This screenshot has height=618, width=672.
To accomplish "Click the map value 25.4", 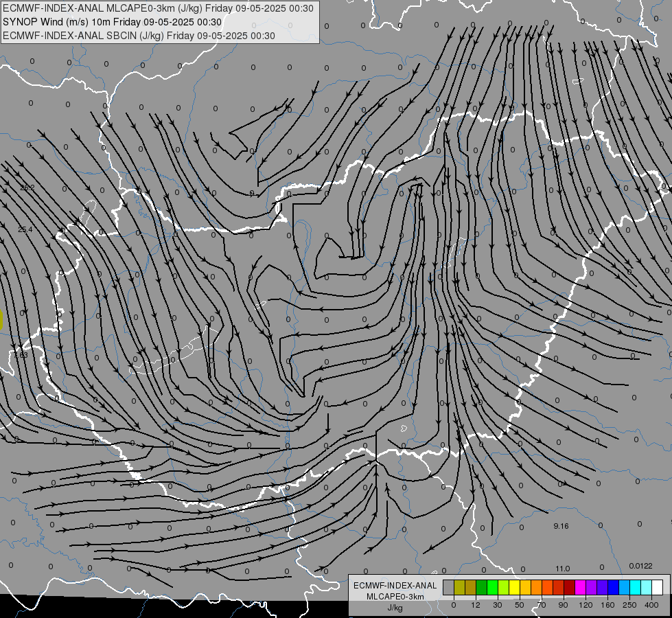I will coord(25,229).
